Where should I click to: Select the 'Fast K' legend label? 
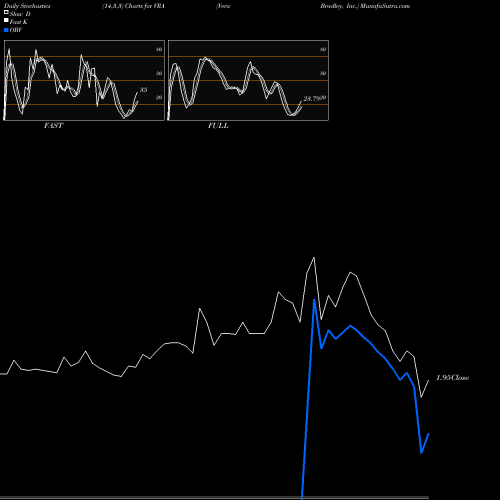(19, 22)
